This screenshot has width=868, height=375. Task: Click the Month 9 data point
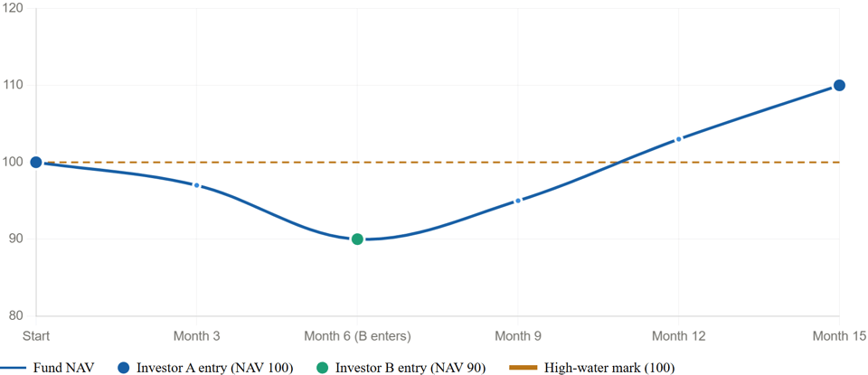(x=518, y=201)
